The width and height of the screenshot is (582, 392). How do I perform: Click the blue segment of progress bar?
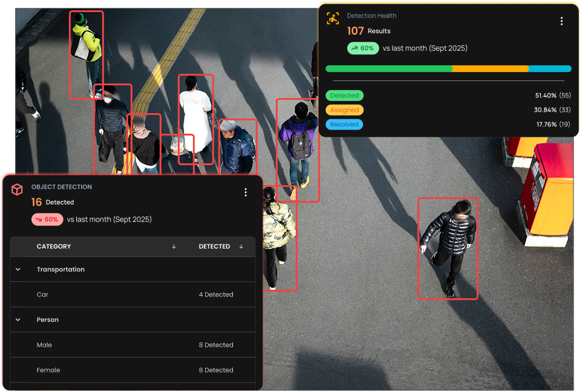549,69
